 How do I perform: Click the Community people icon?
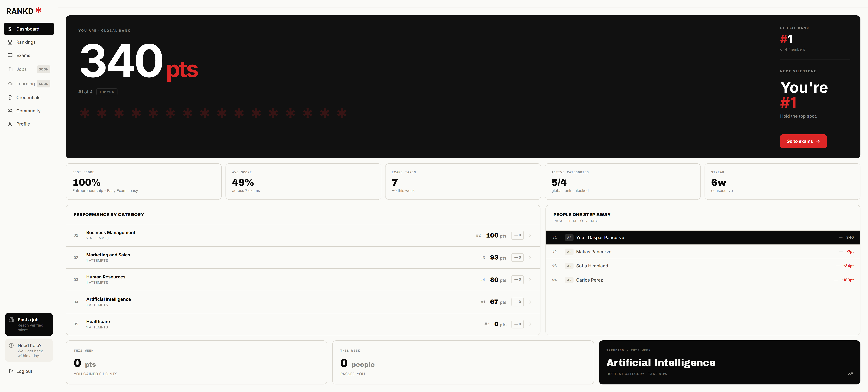point(10,111)
